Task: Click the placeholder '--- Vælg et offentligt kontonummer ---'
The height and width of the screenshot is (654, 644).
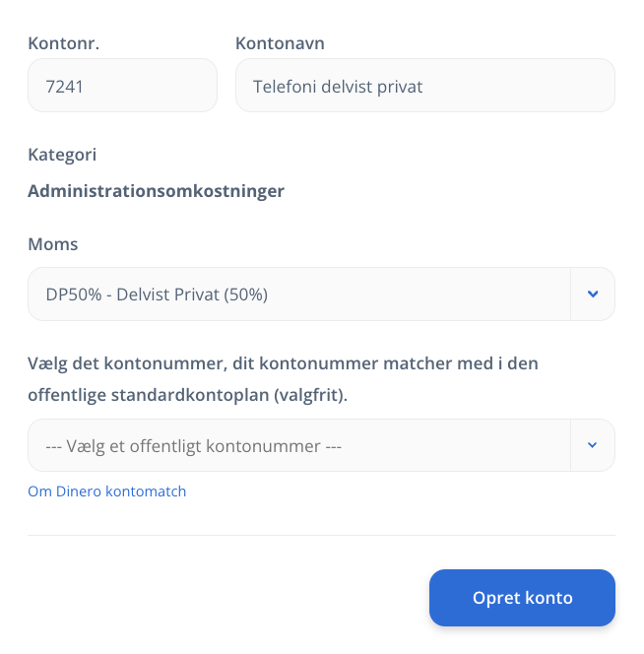Action: coord(194,446)
